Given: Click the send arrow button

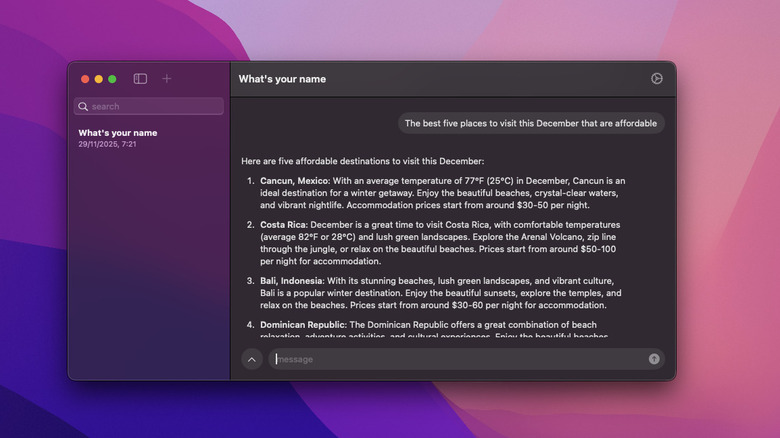Looking at the screenshot, I should [x=654, y=359].
